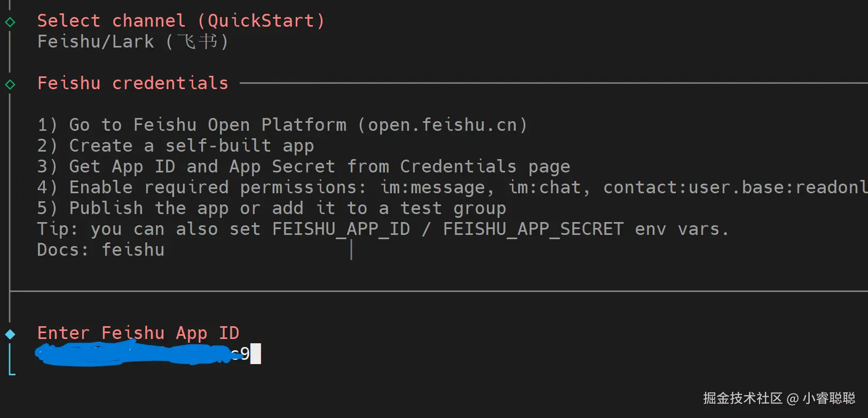Click the Feishu credentials section title
This screenshot has height=418, width=868.
[133, 83]
